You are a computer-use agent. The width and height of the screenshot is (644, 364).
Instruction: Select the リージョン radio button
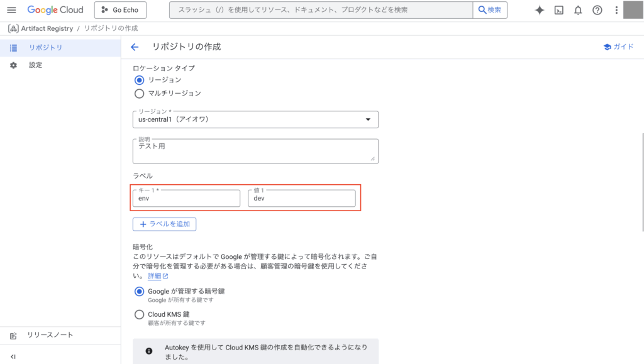(x=140, y=80)
